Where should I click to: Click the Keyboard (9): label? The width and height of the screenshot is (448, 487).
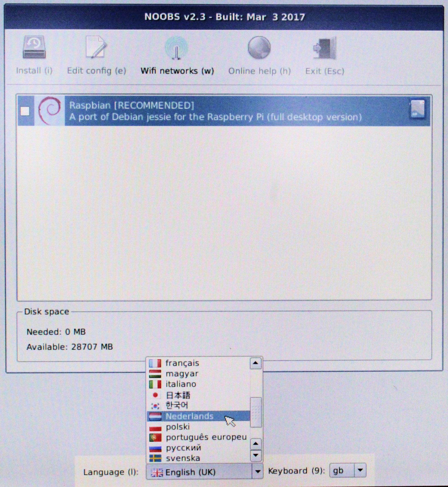pyautogui.click(x=296, y=471)
